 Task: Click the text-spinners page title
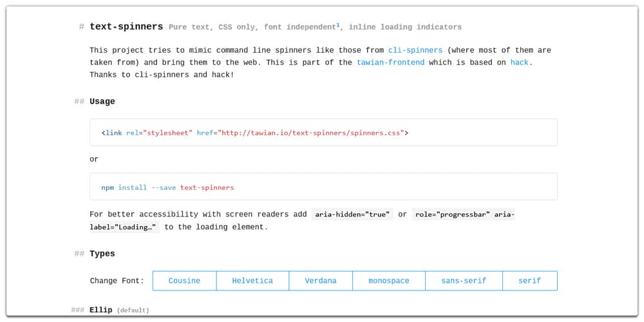click(x=126, y=26)
